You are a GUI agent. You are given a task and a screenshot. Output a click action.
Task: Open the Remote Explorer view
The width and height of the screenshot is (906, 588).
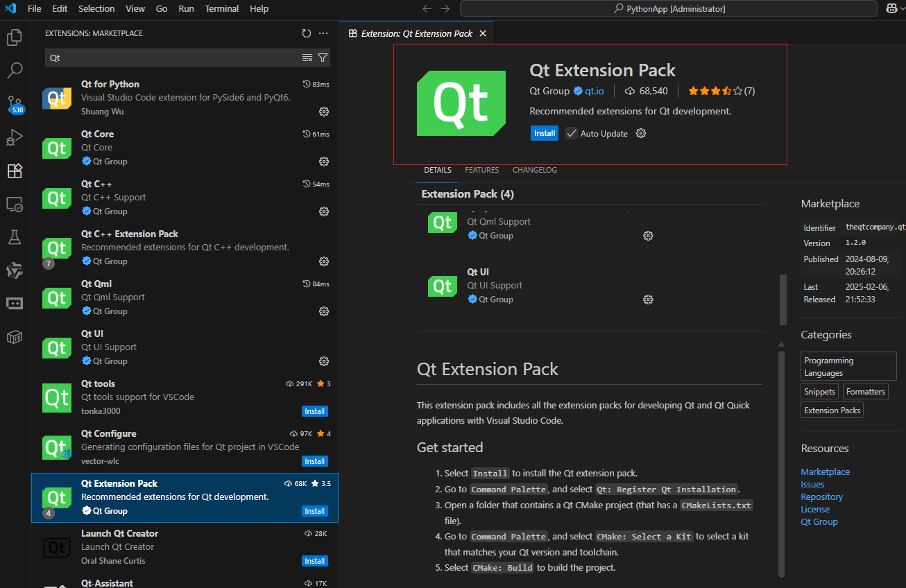pyautogui.click(x=15, y=204)
